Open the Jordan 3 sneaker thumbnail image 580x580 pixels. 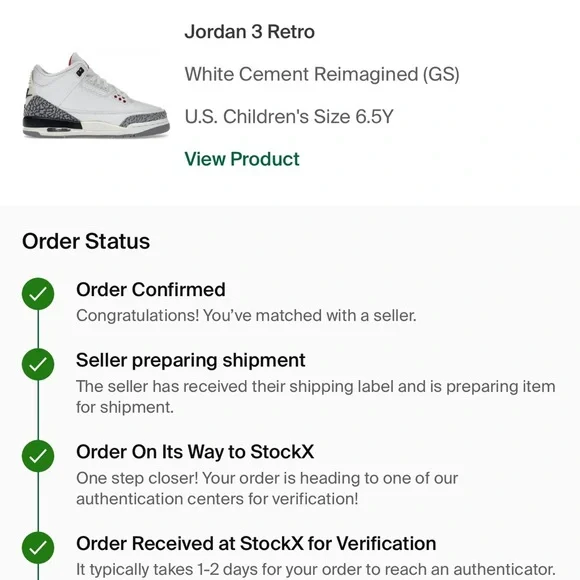(x=96, y=95)
